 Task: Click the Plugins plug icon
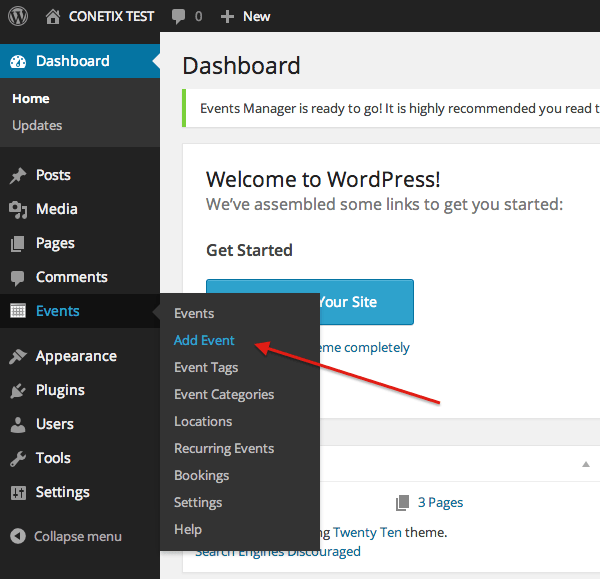18,391
